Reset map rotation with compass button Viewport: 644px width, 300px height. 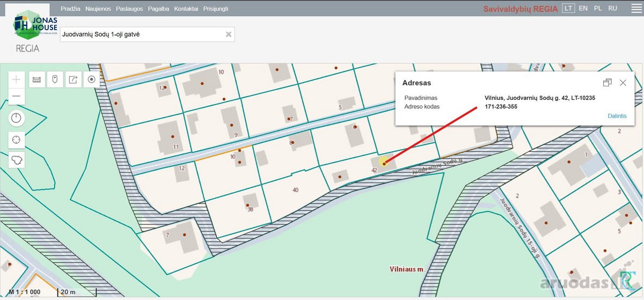coord(17,119)
